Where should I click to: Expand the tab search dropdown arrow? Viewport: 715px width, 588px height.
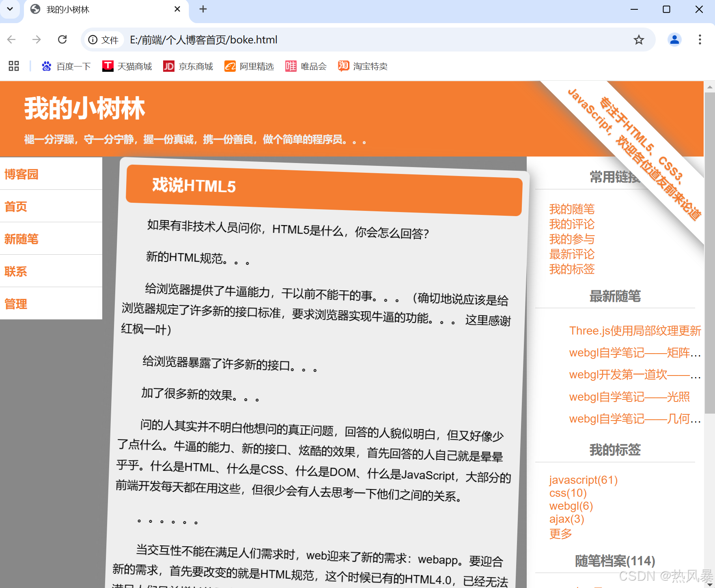tap(10, 9)
